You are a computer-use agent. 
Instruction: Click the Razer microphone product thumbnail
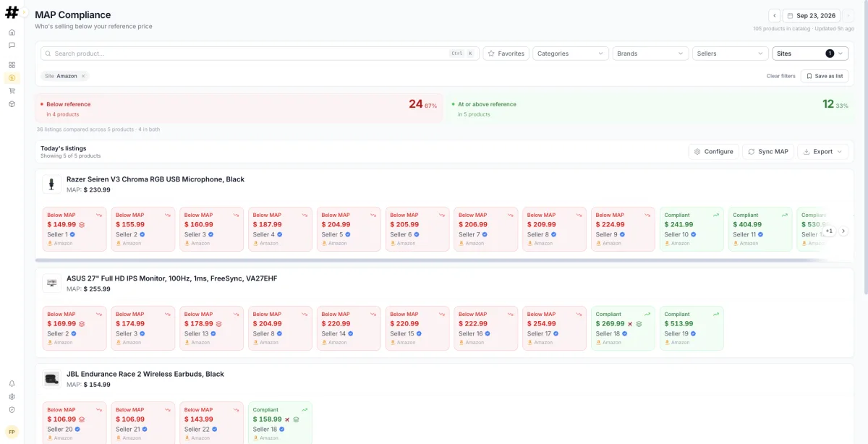51,184
